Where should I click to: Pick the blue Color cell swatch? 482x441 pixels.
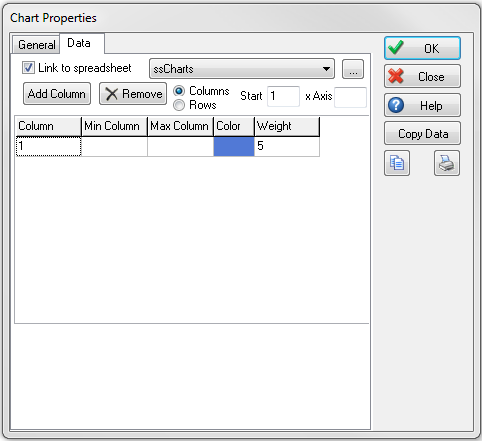point(234,147)
